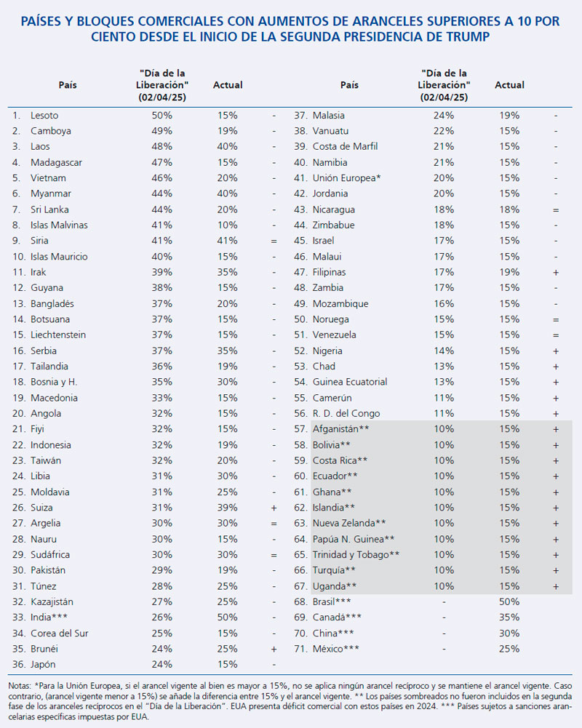The height and width of the screenshot is (728, 582).
Task: Select the shaded Uganda row name
Action: click(335, 586)
